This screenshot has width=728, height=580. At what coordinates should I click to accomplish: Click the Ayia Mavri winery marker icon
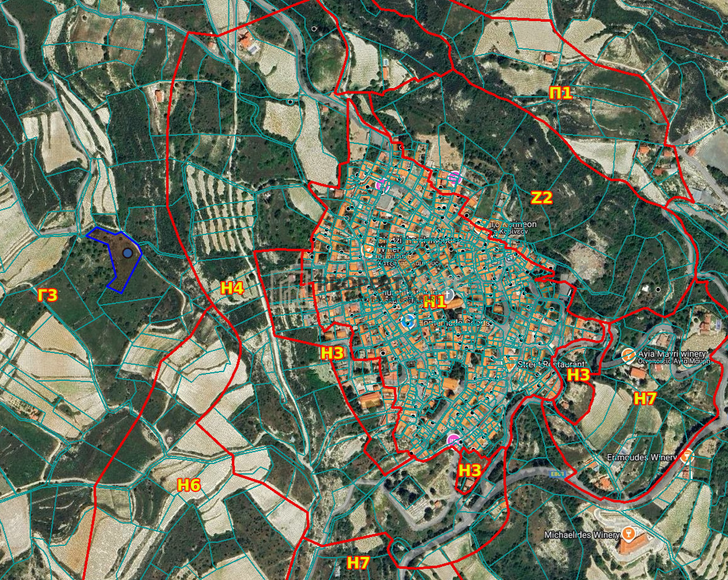click(x=628, y=355)
